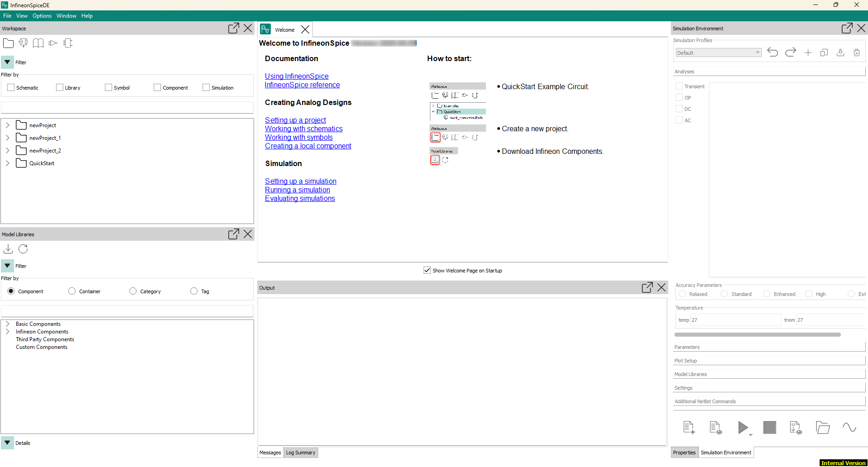This screenshot has width=868, height=467.
Task: Open the Options menu
Action: [42, 16]
